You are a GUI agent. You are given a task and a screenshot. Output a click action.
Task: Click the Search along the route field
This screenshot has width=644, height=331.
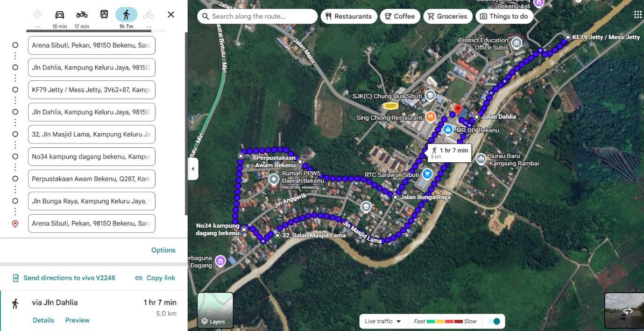[257, 16]
